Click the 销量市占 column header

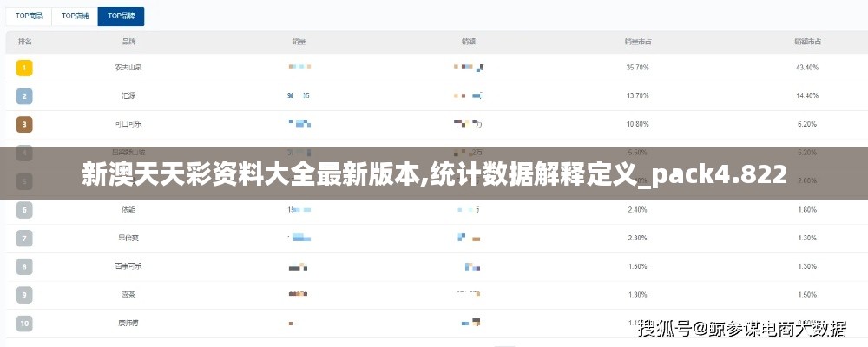pos(638,42)
